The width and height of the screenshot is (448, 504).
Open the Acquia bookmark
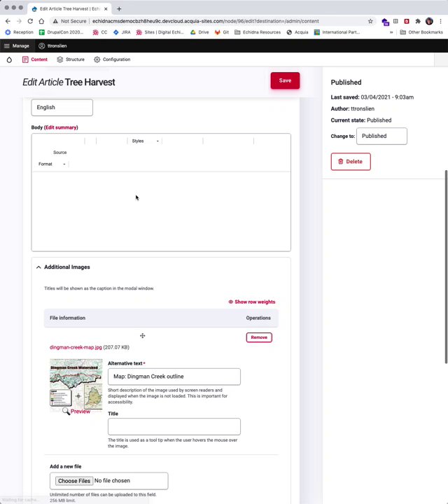point(297,32)
